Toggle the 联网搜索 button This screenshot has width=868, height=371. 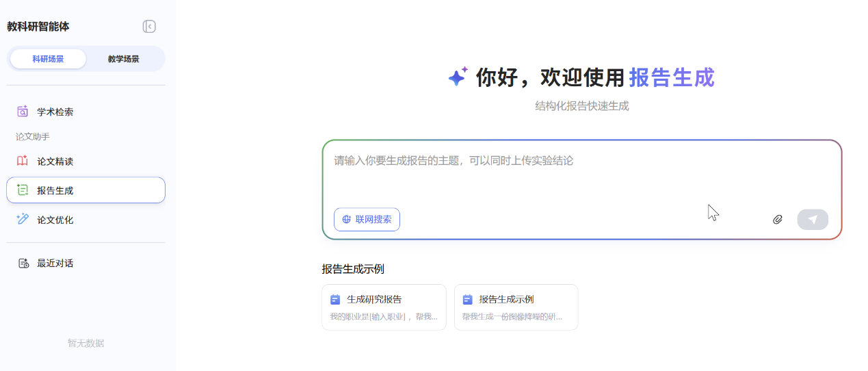[x=367, y=219]
